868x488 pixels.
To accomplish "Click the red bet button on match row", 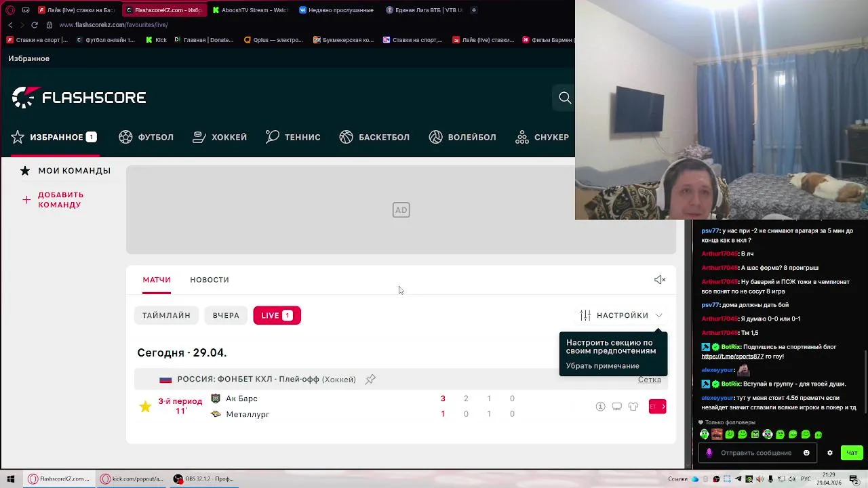I will pos(657,407).
